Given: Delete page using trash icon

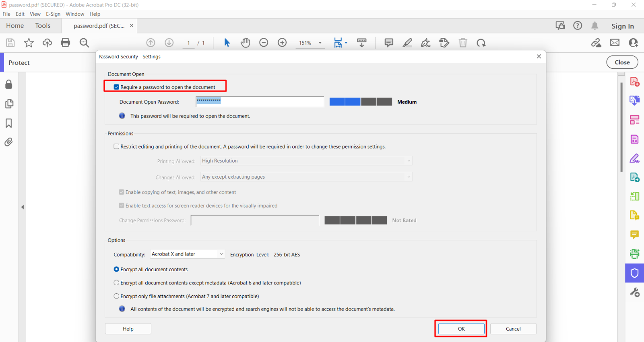Looking at the screenshot, I should coord(463,43).
